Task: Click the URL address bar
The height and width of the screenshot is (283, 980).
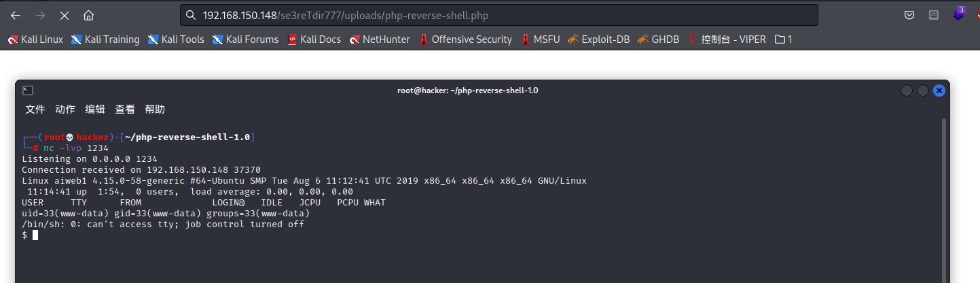Action: [499, 15]
